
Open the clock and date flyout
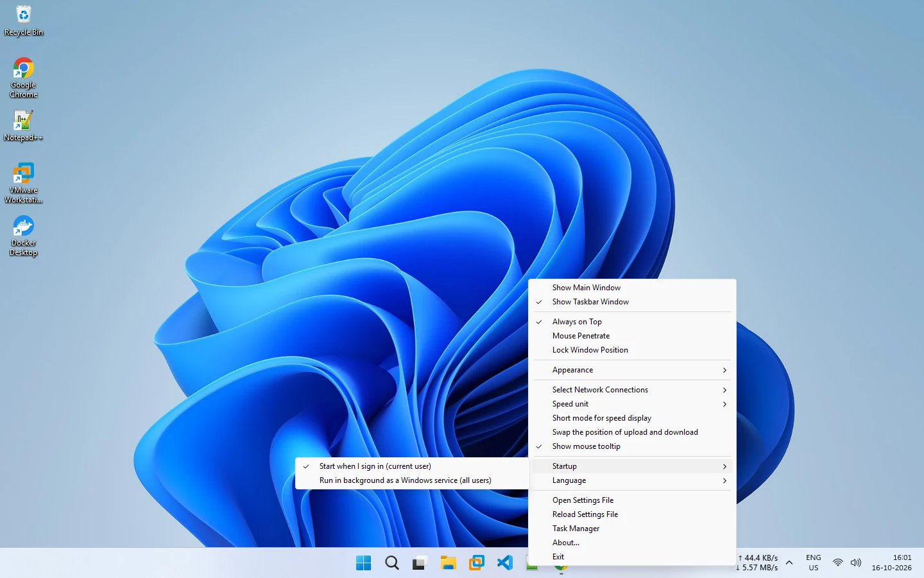[892, 563]
